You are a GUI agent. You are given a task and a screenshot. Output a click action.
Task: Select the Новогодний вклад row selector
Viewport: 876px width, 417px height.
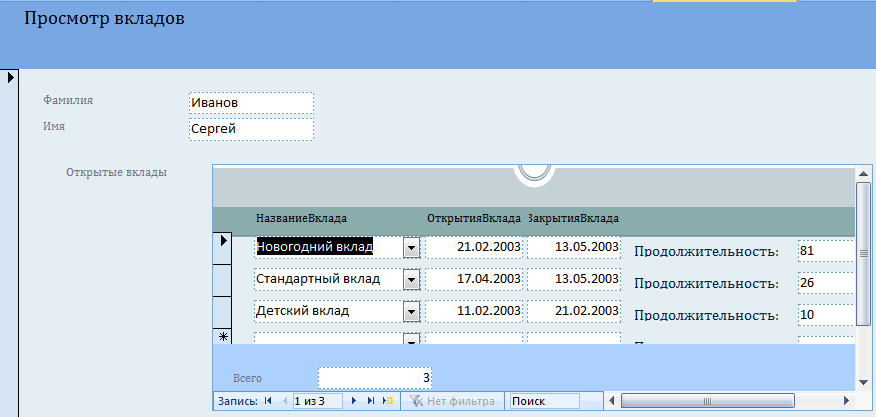click(223, 248)
